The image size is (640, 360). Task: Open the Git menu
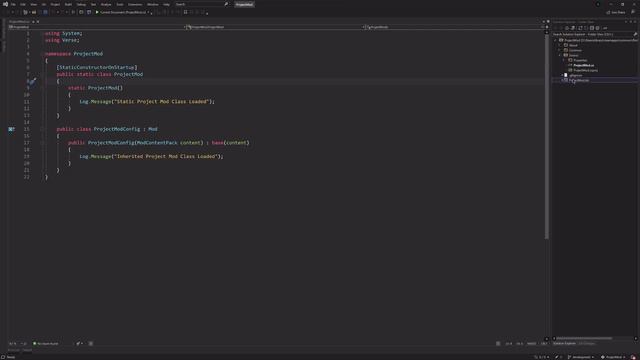click(44, 4)
